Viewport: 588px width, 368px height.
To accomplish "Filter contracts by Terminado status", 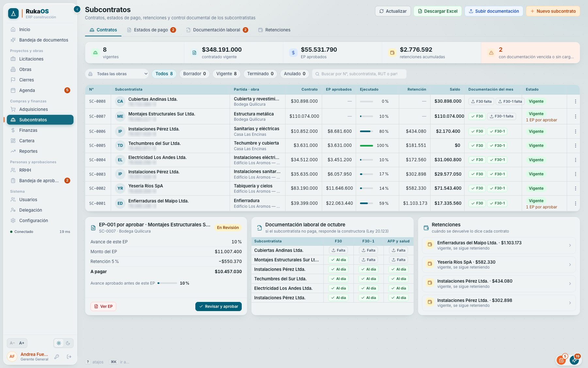I will tap(260, 74).
